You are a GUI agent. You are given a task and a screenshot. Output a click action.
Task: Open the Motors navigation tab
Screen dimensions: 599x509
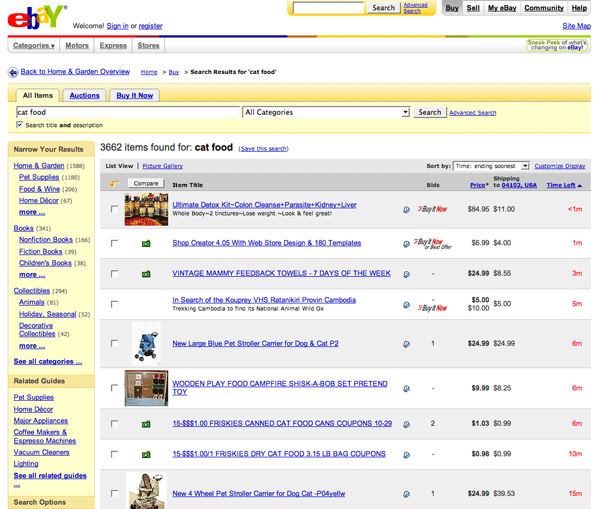point(77,45)
